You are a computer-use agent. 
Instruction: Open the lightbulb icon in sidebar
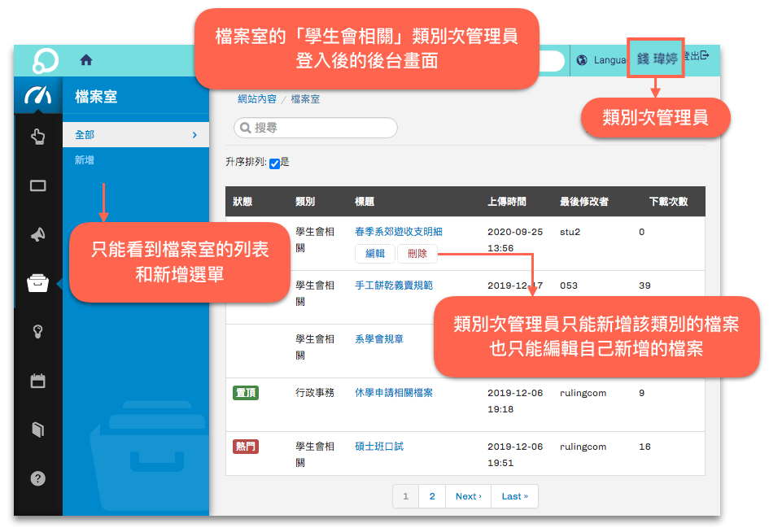pyautogui.click(x=37, y=331)
